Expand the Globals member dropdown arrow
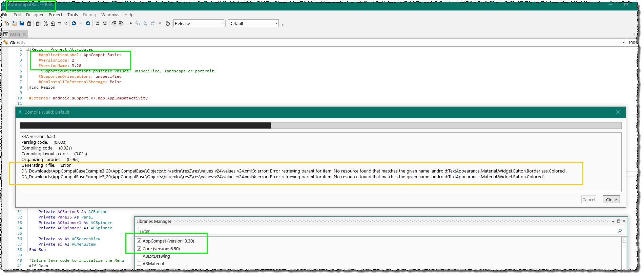This screenshot has width=644, height=277. pyautogui.click(x=624, y=43)
